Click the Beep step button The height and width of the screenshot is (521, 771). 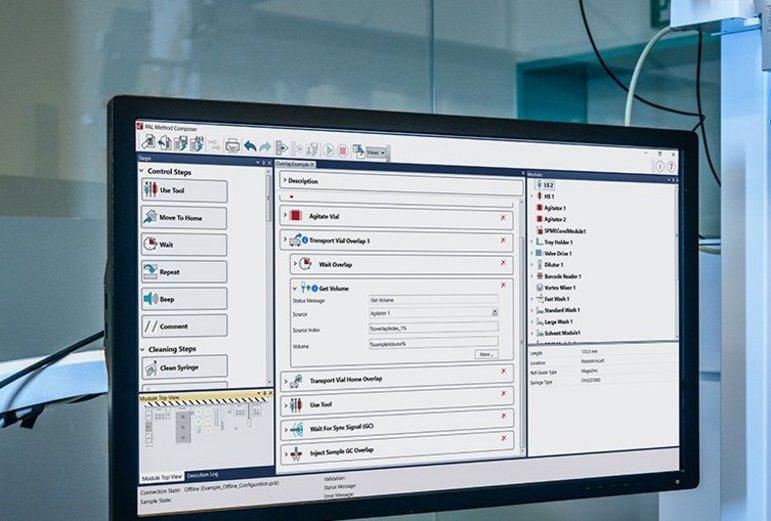click(184, 299)
